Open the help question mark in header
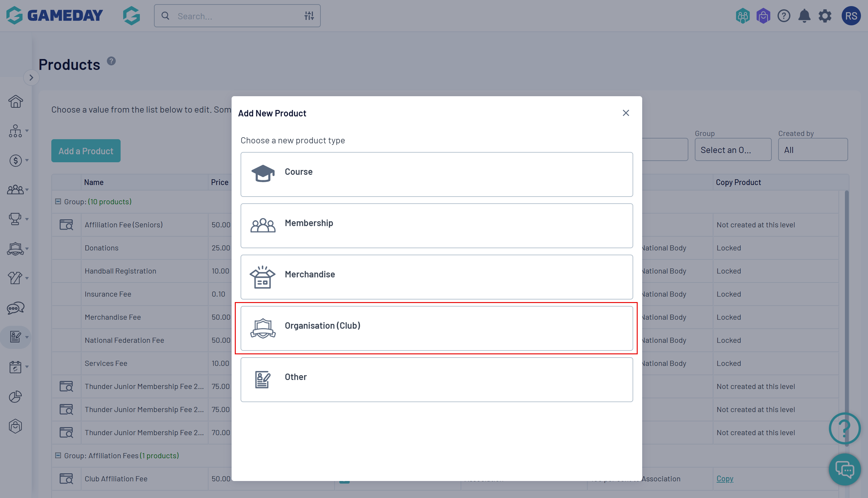This screenshot has height=498, width=868. 784,16
